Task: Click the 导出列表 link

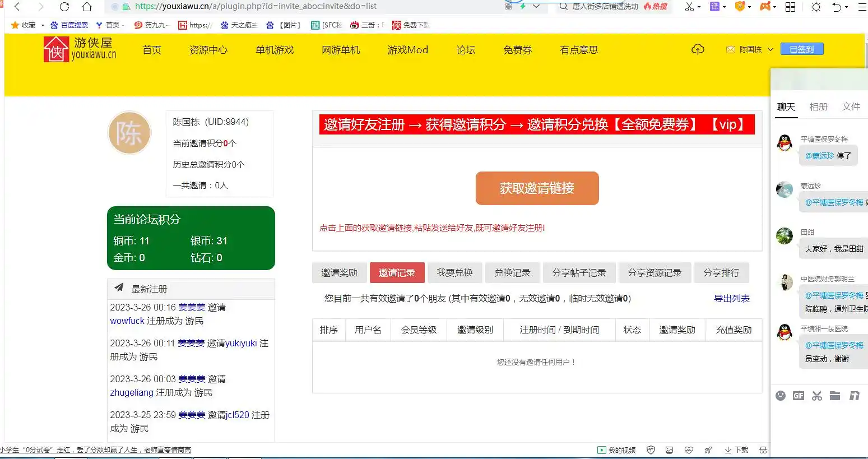Action: point(731,298)
